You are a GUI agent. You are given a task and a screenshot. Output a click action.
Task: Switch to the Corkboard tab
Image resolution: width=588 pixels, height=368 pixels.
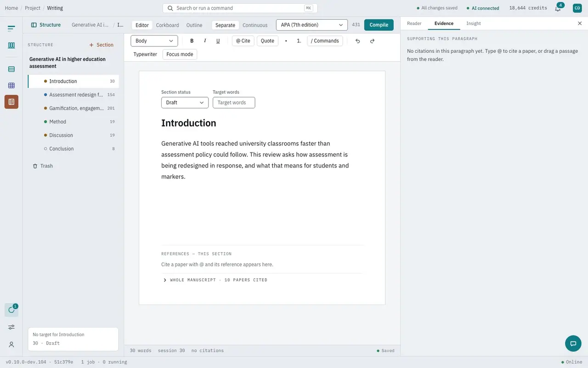[x=167, y=25]
